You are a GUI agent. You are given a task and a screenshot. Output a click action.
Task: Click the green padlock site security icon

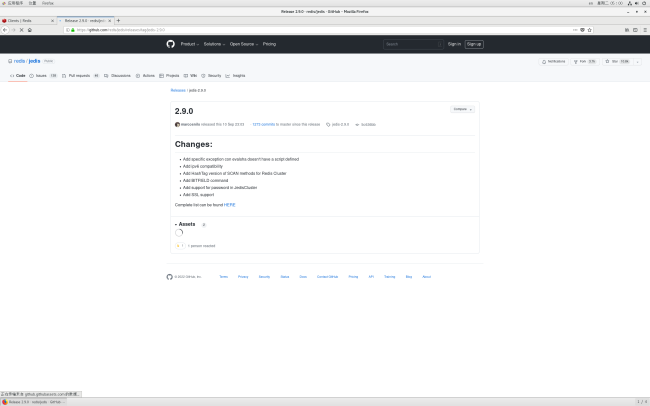[x=73, y=30]
